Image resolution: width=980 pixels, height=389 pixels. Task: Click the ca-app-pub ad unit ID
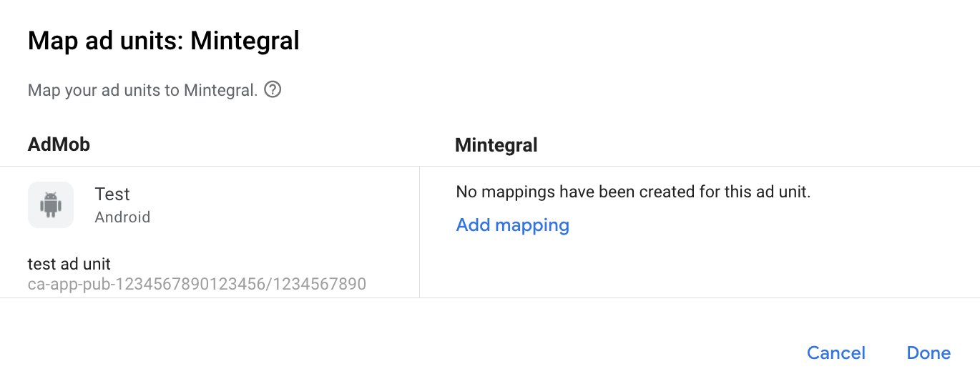[197, 285]
